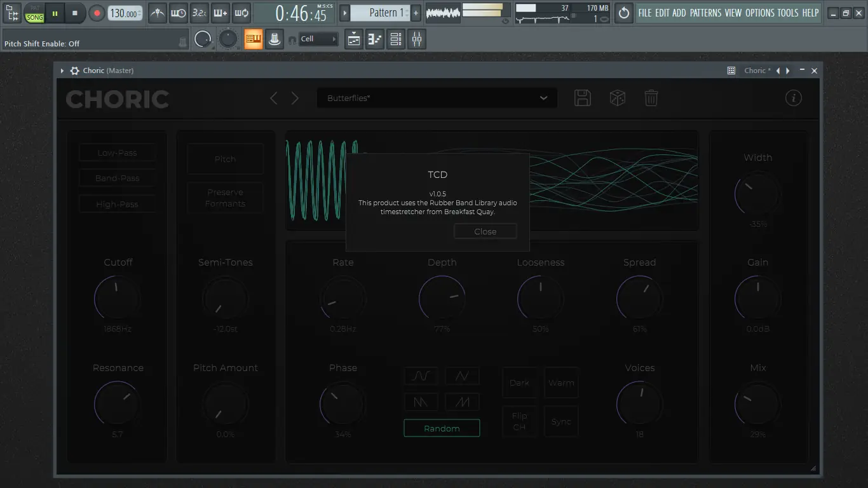This screenshot has height=488, width=868.
Task: Open the TOOLS menu
Action: [787, 13]
